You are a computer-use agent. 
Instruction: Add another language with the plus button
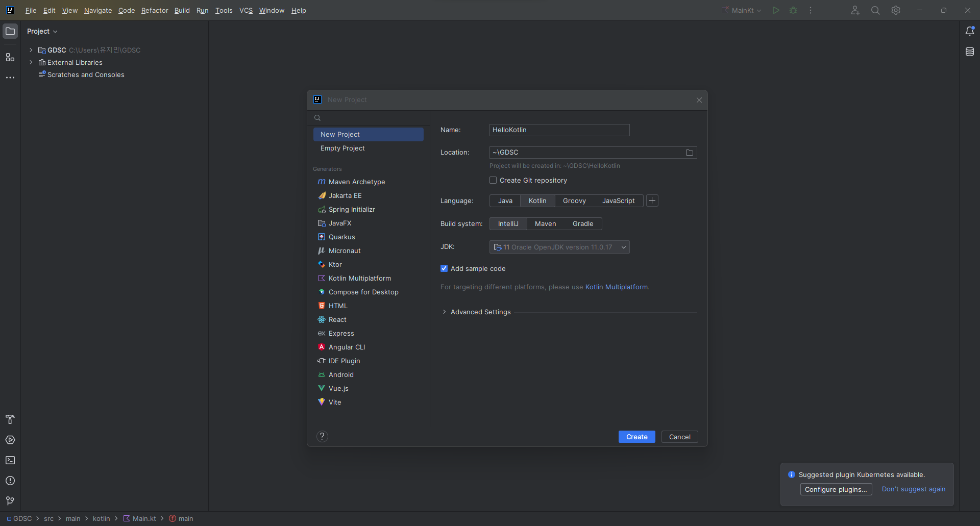[652, 201]
